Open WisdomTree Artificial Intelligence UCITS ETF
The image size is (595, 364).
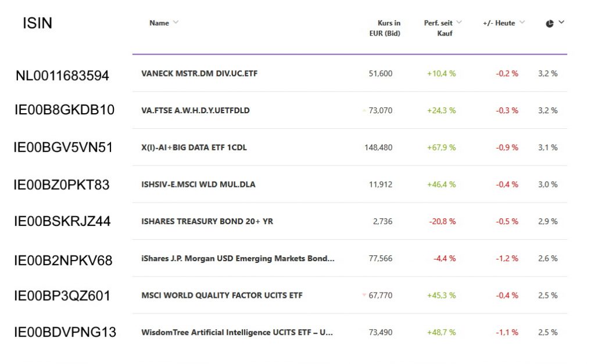point(238,332)
